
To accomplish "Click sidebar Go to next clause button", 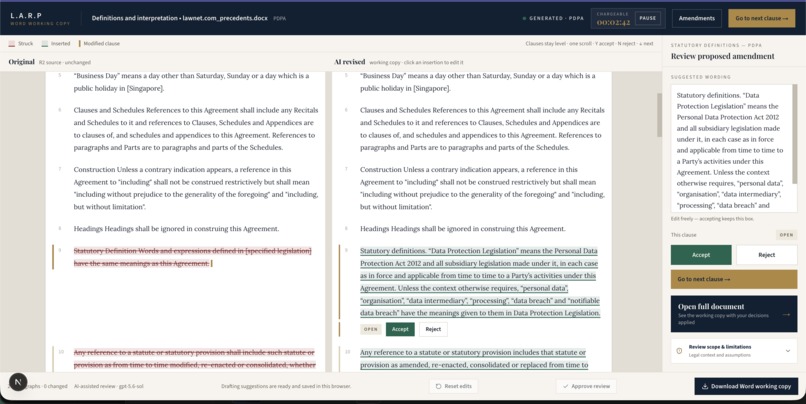I will 734,279.
